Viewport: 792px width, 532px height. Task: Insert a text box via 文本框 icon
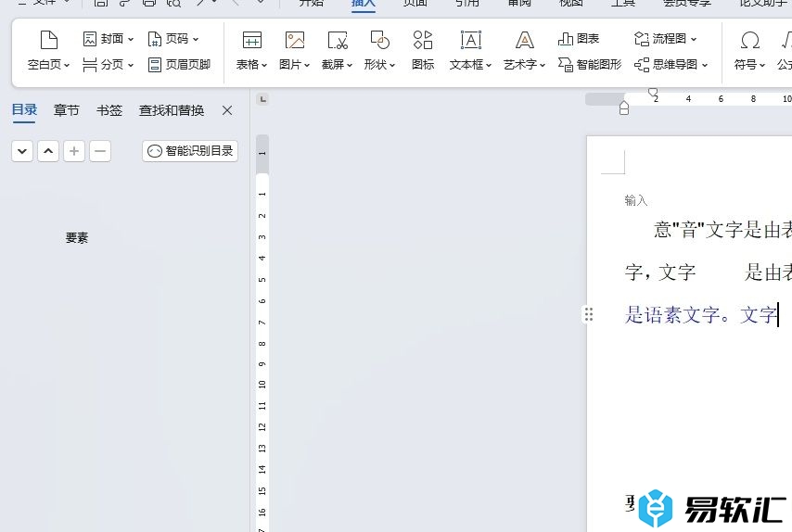pyautogui.click(x=471, y=39)
